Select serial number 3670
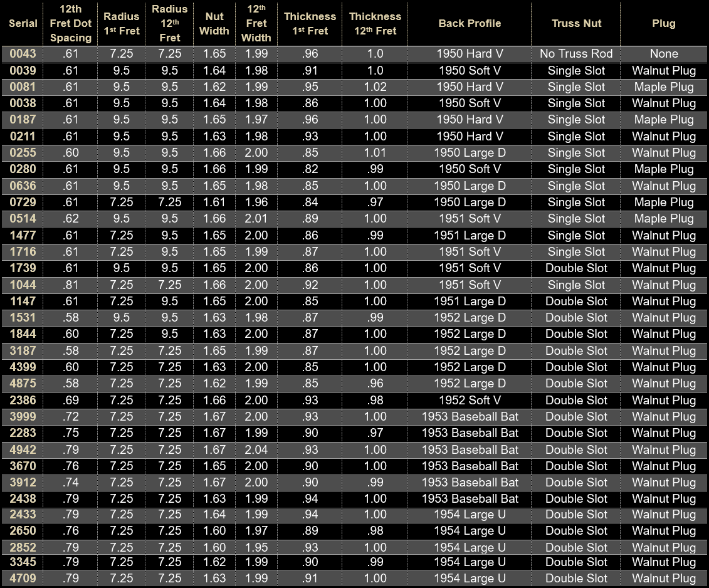The image size is (709, 588). click(23, 466)
